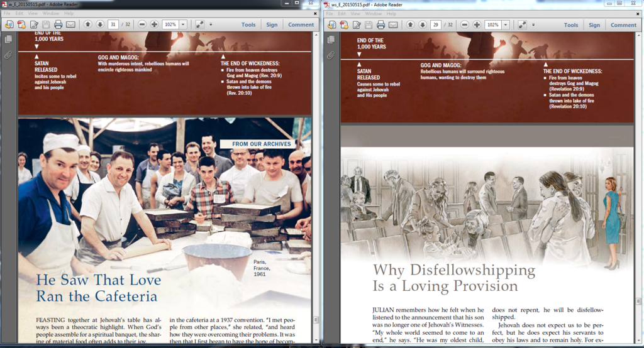Click zoom percentage field in right window

(493, 25)
